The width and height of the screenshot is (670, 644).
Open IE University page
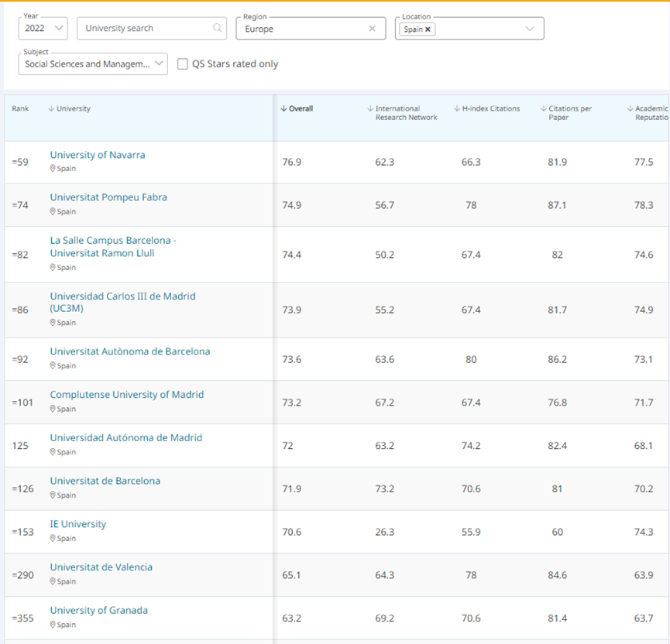pyautogui.click(x=78, y=524)
